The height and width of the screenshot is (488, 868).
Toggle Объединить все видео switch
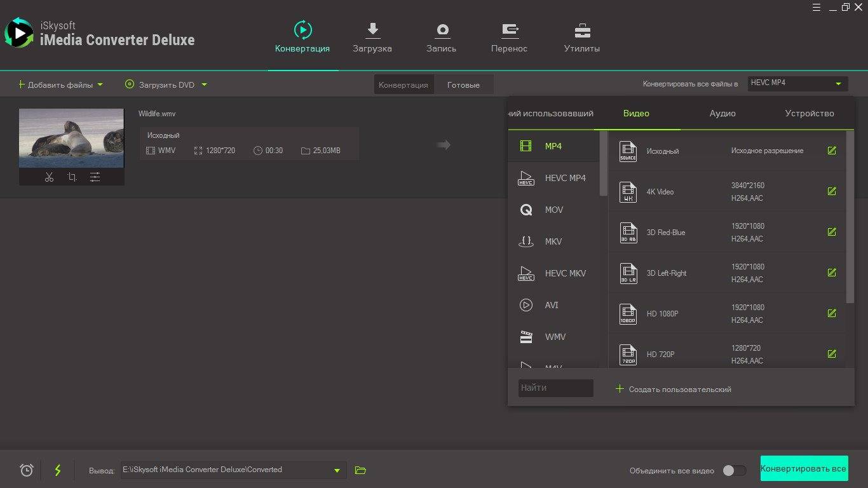coord(735,471)
